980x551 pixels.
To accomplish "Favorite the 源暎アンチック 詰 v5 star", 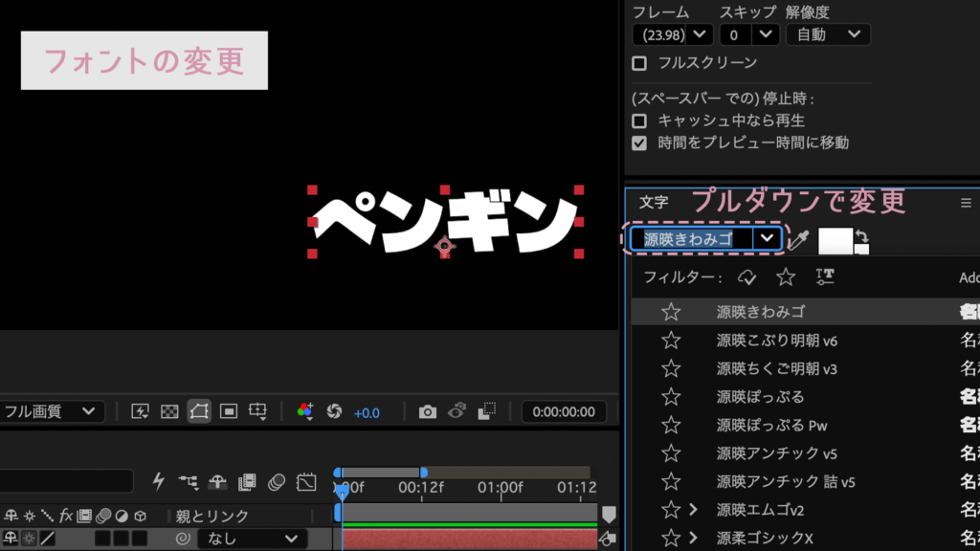I will click(x=671, y=482).
